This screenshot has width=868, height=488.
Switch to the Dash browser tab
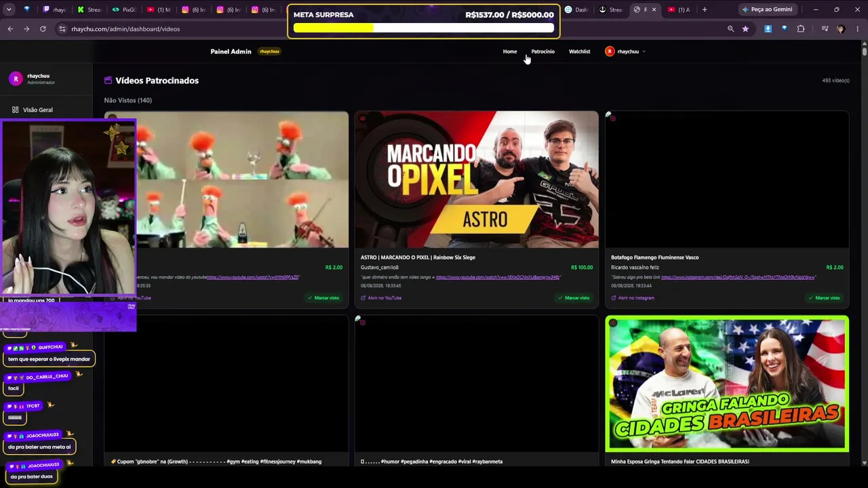pos(577,9)
